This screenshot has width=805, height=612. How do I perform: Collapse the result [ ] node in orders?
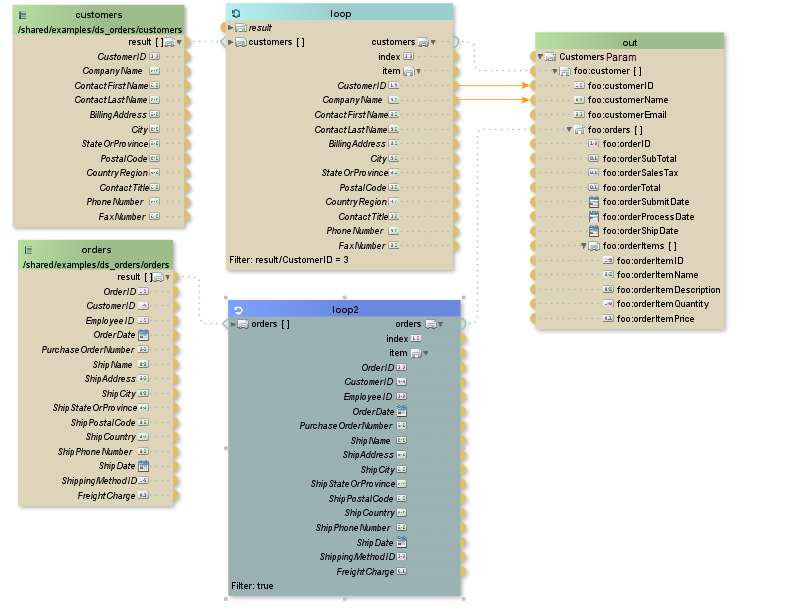pos(168,277)
